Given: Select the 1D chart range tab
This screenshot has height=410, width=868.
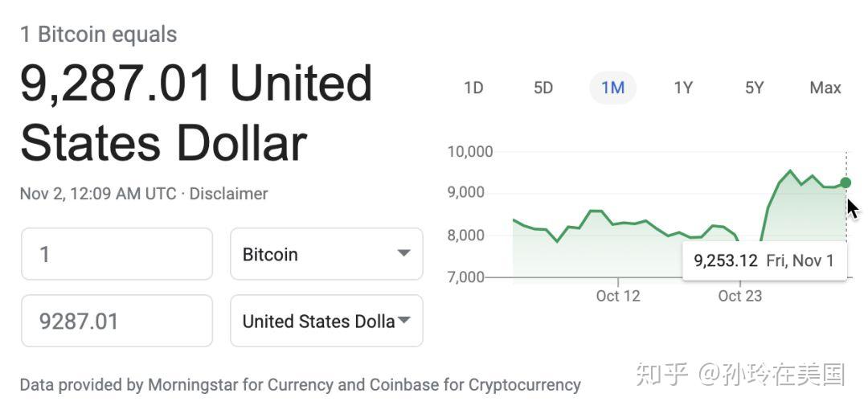Looking at the screenshot, I should [473, 88].
